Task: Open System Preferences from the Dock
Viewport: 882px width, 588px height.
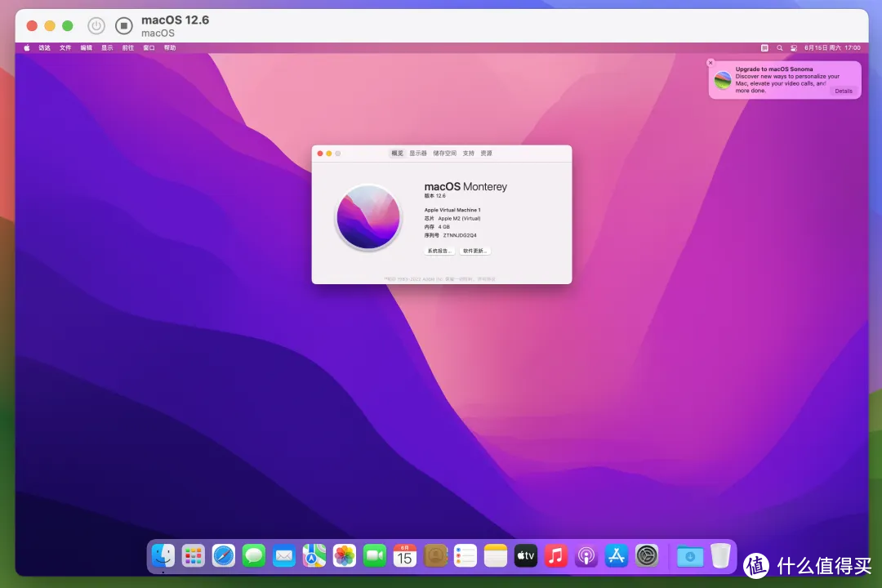Action: tap(647, 556)
